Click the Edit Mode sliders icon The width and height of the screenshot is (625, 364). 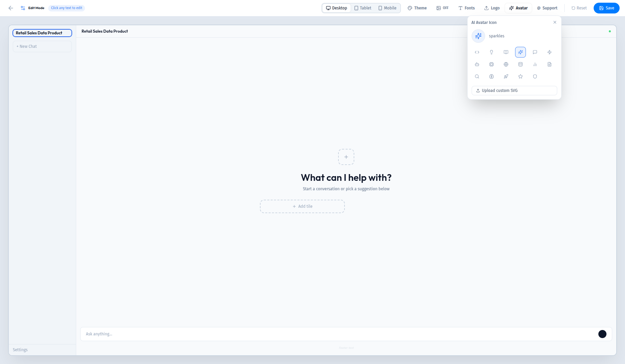[23, 8]
